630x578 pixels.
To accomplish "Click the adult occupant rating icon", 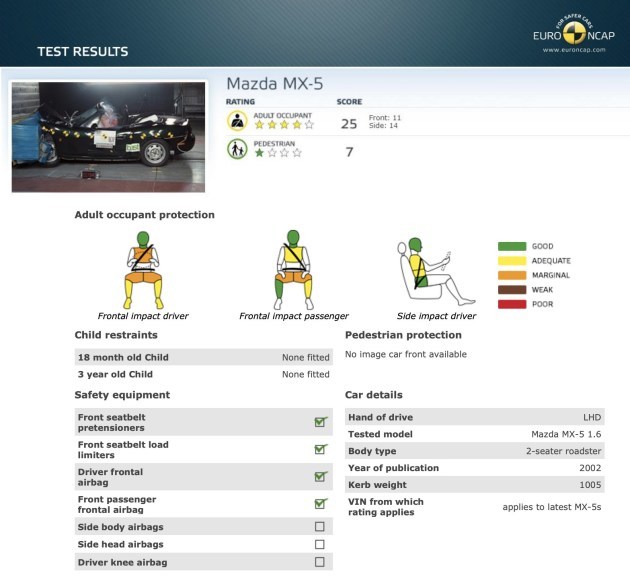I will tap(237, 121).
